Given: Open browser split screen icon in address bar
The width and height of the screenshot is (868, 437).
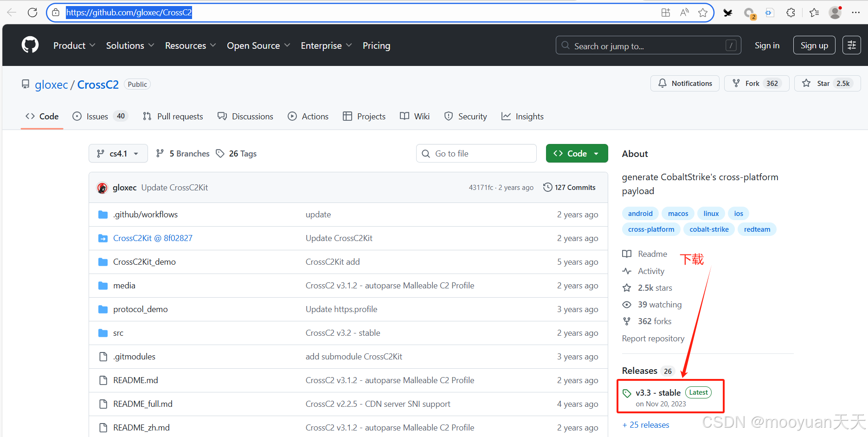Looking at the screenshot, I should click(666, 13).
